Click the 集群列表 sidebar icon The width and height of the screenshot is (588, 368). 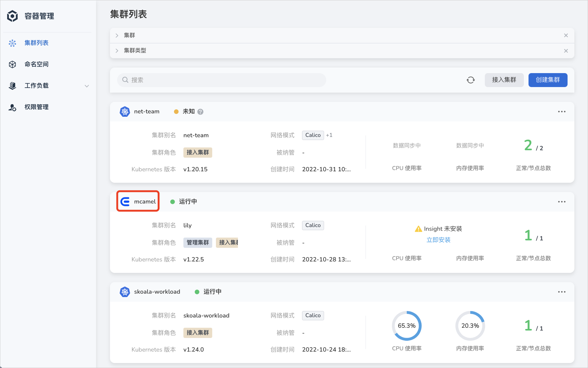click(x=12, y=43)
